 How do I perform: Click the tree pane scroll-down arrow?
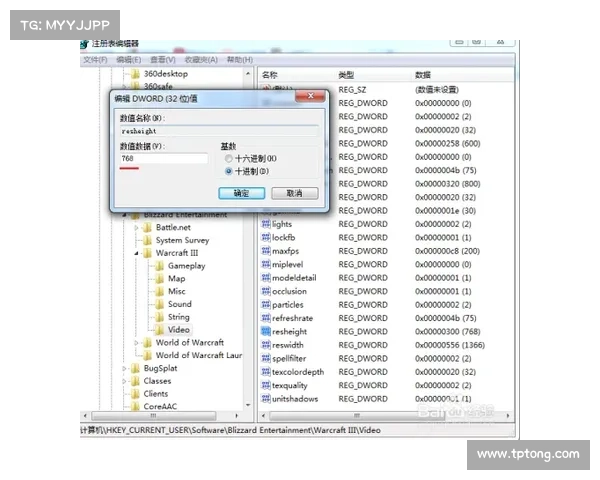pyautogui.click(x=248, y=405)
